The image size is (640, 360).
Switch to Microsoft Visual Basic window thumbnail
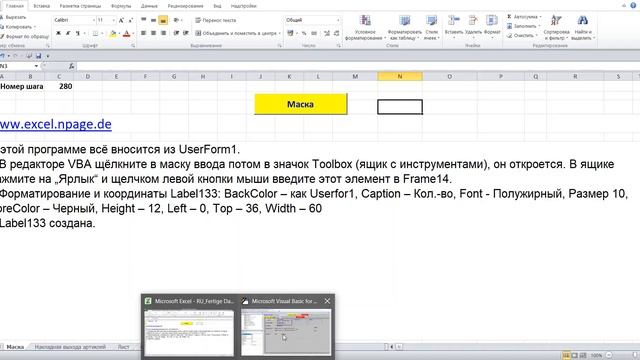[x=286, y=333]
